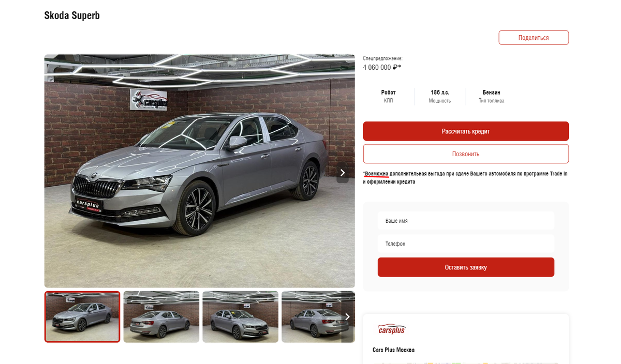
Task: Click the Бензин fuel type spec
Action: (492, 96)
